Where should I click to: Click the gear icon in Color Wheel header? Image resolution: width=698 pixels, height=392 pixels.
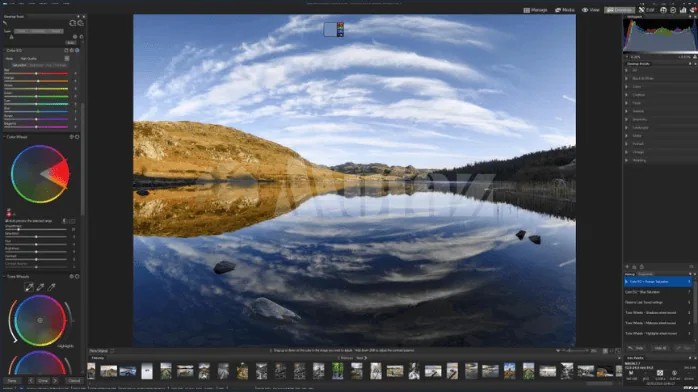(71, 137)
